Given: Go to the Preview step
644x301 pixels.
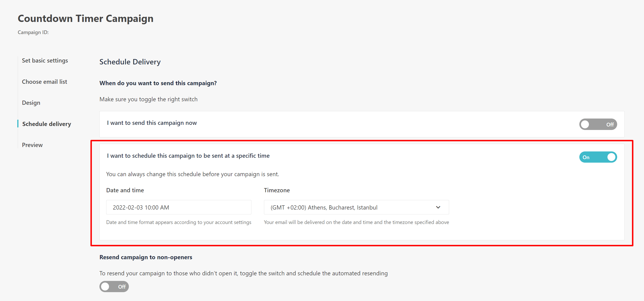Looking at the screenshot, I should coord(32,145).
